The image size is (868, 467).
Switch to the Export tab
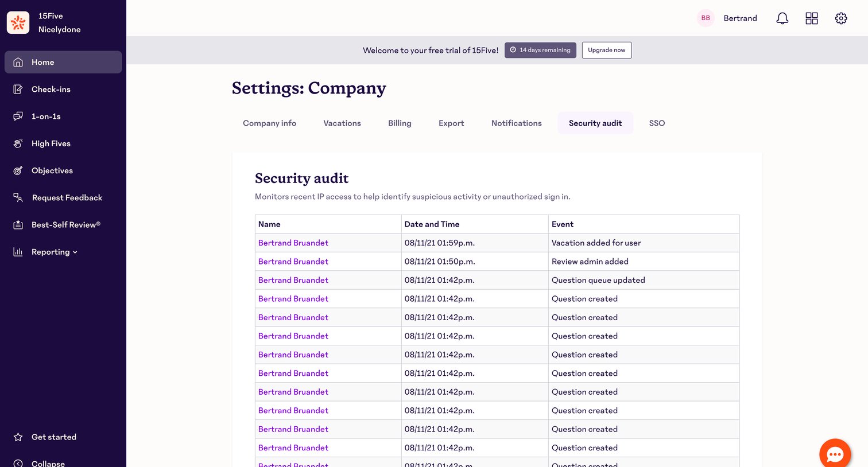[451, 123]
